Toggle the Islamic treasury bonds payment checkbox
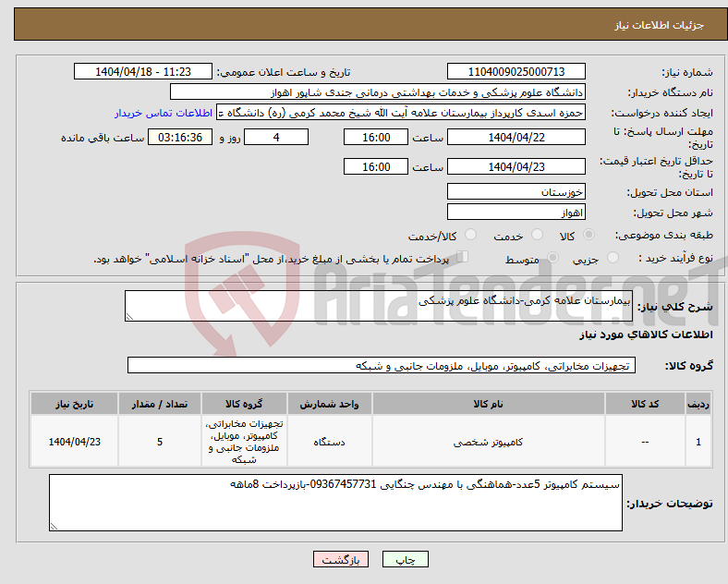This screenshot has width=728, height=584. pyautogui.click(x=463, y=257)
